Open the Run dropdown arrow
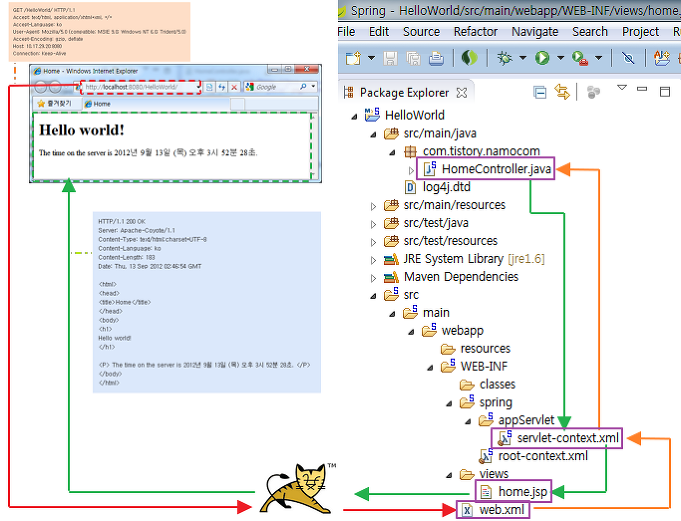The height and width of the screenshot is (521, 681). click(x=561, y=58)
